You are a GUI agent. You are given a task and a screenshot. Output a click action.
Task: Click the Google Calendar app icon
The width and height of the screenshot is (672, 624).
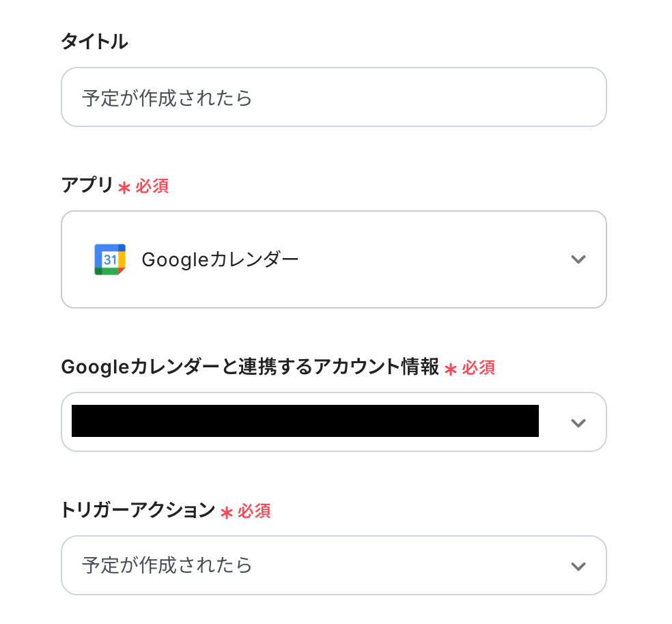[109, 259]
